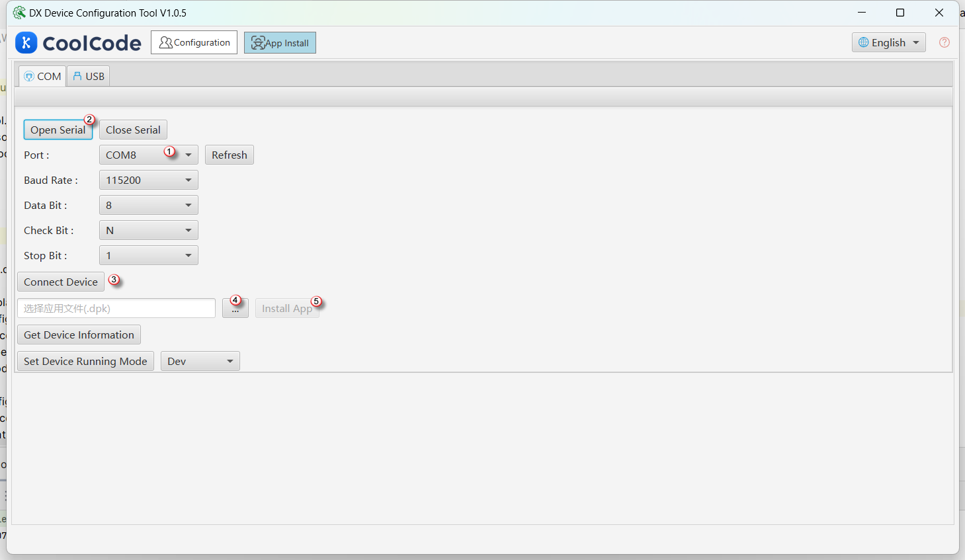Select the COM tab
This screenshot has height=560, width=965.
click(42, 76)
